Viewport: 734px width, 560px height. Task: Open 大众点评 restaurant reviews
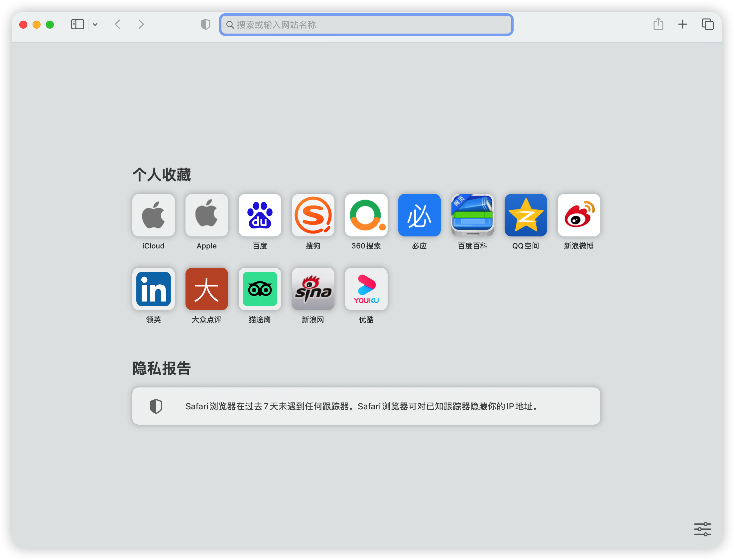click(206, 289)
